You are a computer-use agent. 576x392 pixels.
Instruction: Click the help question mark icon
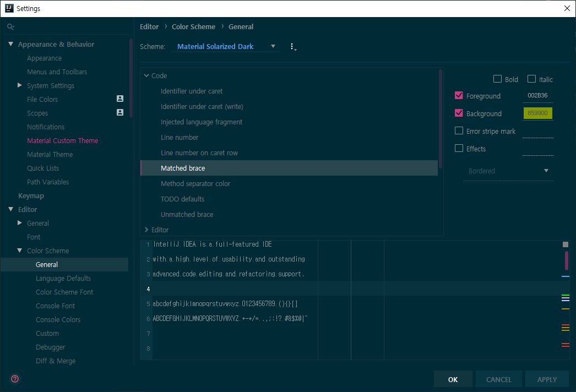(15, 379)
